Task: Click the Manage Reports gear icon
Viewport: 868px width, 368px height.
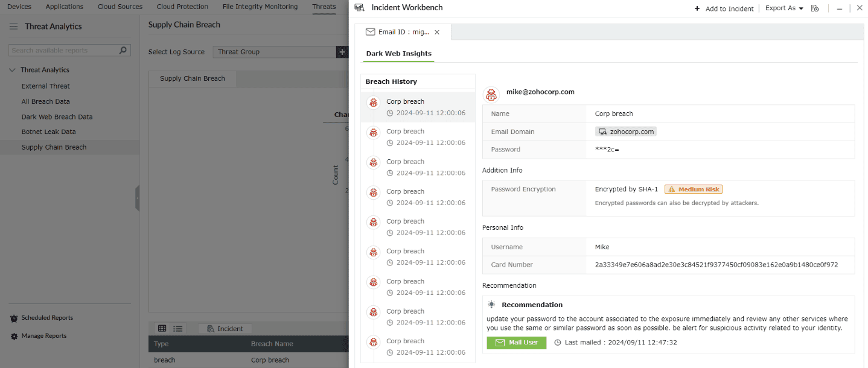Action: coord(14,336)
